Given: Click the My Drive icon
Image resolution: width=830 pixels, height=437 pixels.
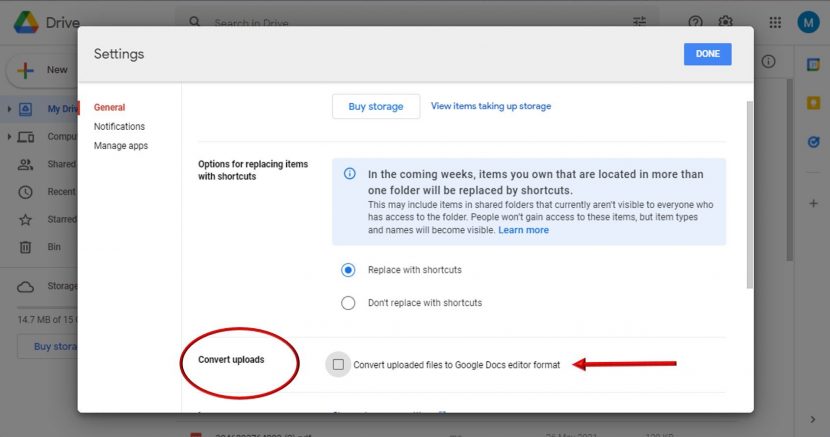Looking at the screenshot, I should 25,109.
